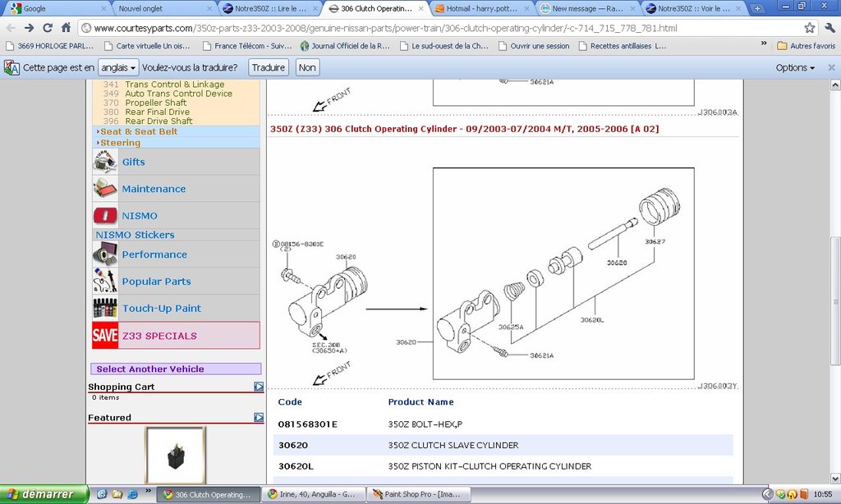The image size is (841, 504).
Task: Click the Featured section arrow icon
Action: (x=259, y=418)
